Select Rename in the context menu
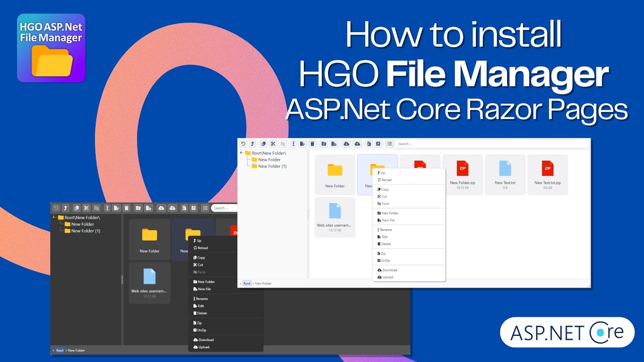 point(385,230)
